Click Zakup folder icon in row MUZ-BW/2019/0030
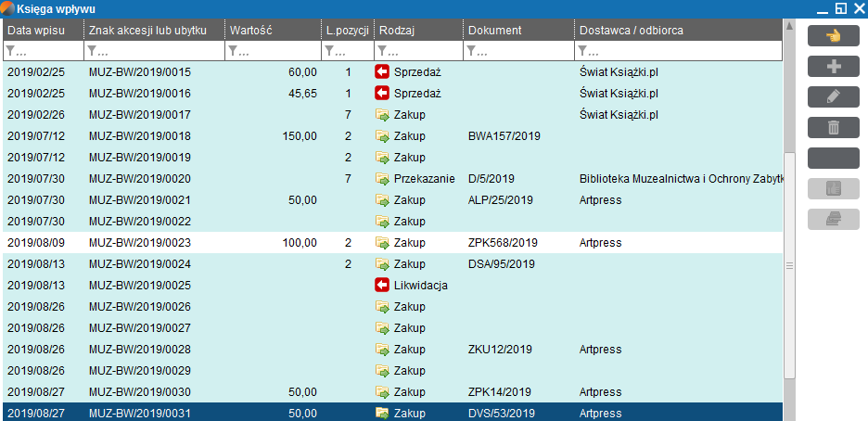The image size is (868, 421). tap(382, 392)
